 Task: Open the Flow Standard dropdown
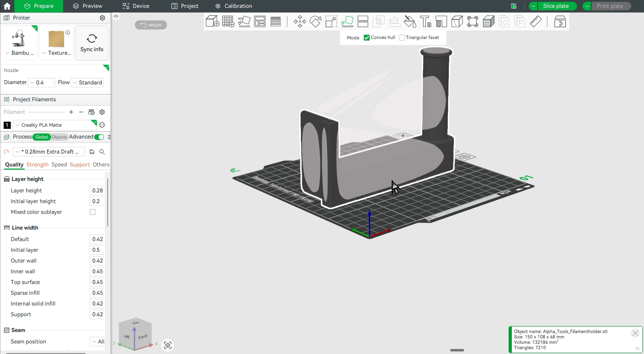[87, 82]
